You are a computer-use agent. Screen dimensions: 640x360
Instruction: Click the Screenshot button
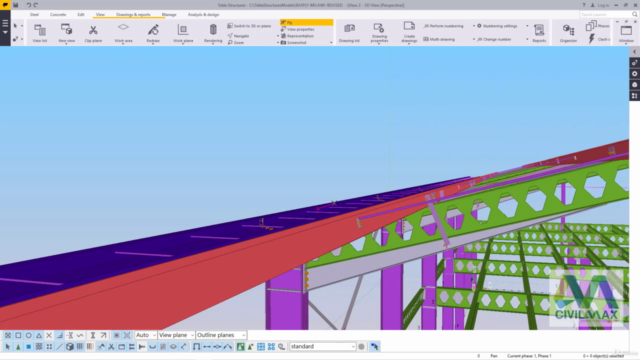(293, 42)
